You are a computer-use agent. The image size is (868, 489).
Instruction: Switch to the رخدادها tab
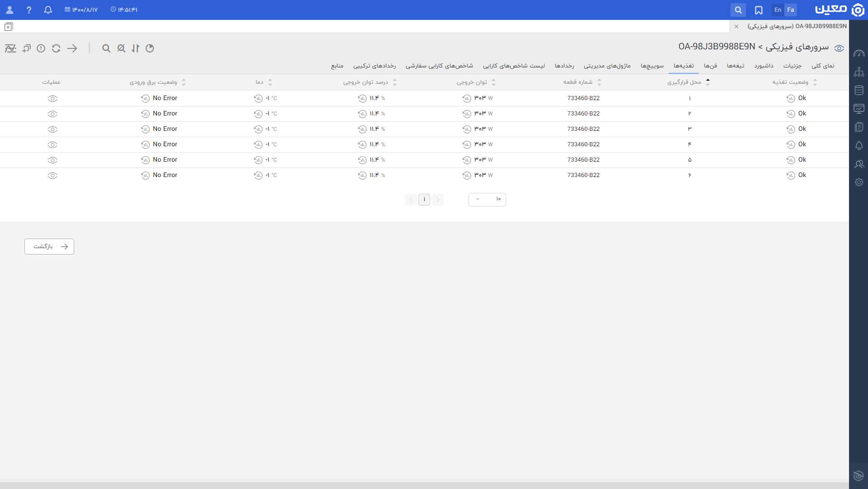[x=564, y=66]
